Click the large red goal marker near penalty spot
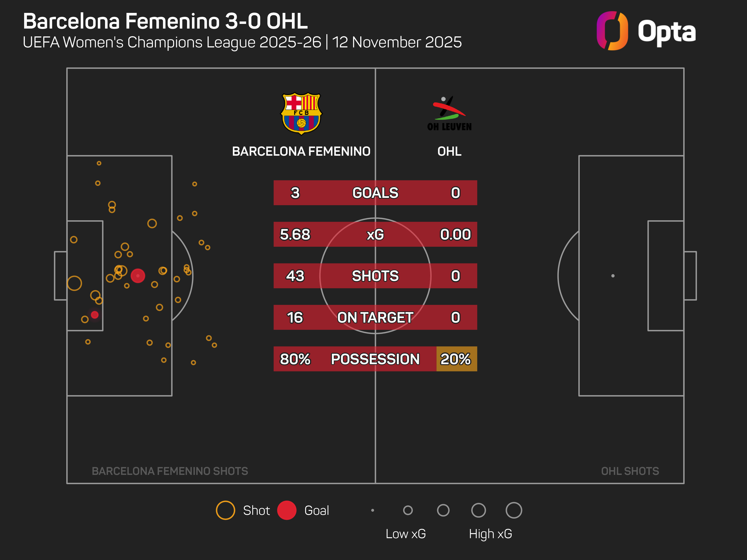 138,276
